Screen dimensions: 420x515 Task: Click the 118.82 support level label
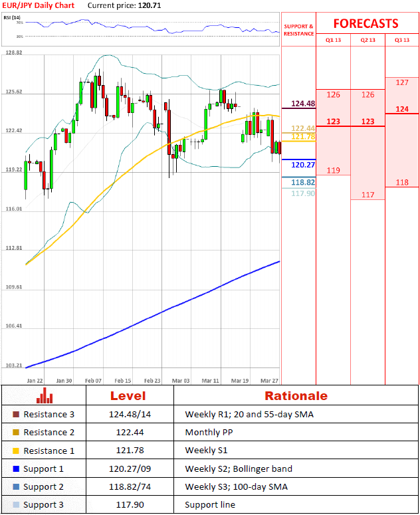point(303,182)
